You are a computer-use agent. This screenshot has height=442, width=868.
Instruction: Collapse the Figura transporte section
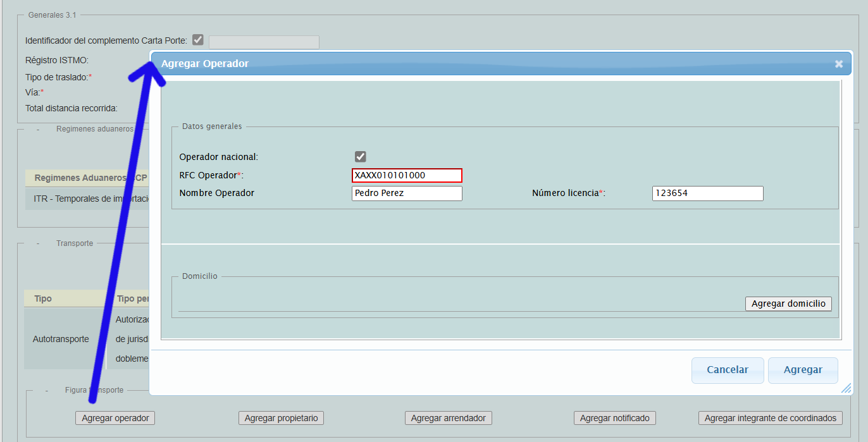pyautogui.click(x=47, y=390)
